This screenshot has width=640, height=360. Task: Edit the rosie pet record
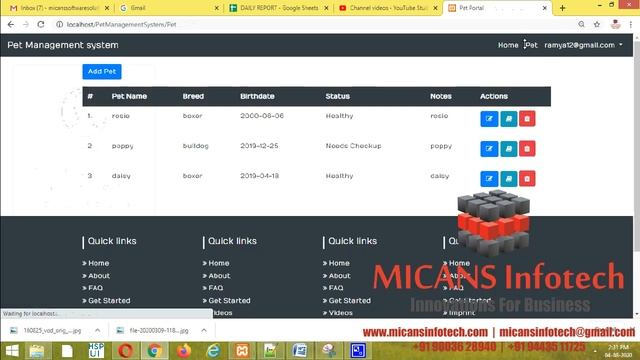tap(489, 119)
